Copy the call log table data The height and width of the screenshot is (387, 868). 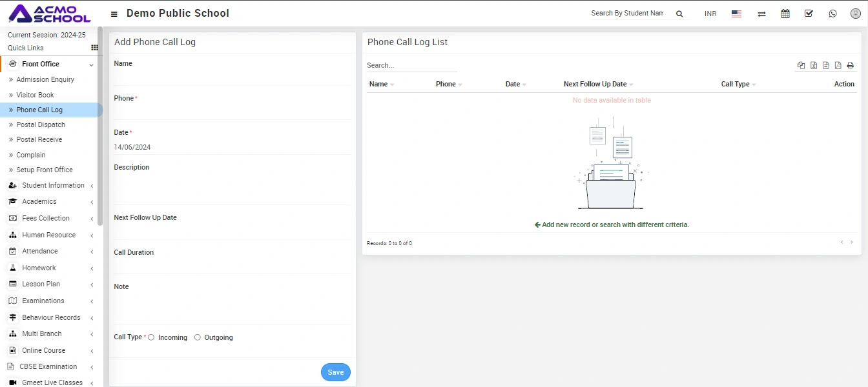tap(801, 65)
